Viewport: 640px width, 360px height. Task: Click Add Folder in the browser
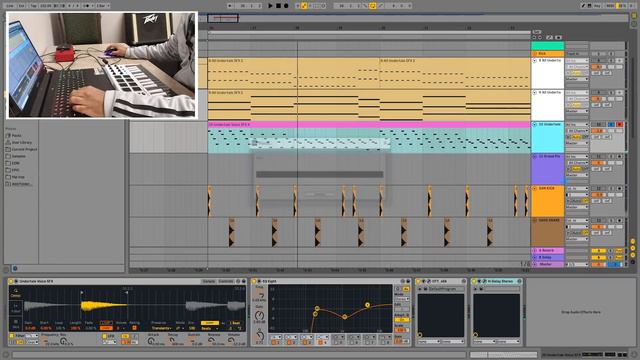(21, 184)
